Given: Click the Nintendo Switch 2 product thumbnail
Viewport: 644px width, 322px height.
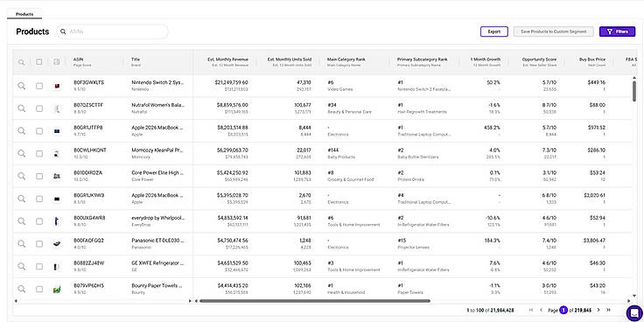Looking at the screenshot, I should click(57, 86).
